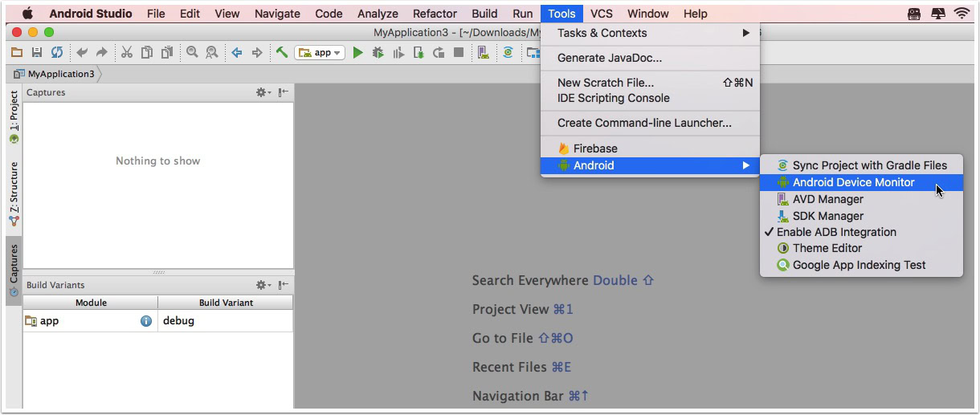Click the AirPlay display menu bar icon
Viewport: 980px width, 415px height.
tap(937, 14)
